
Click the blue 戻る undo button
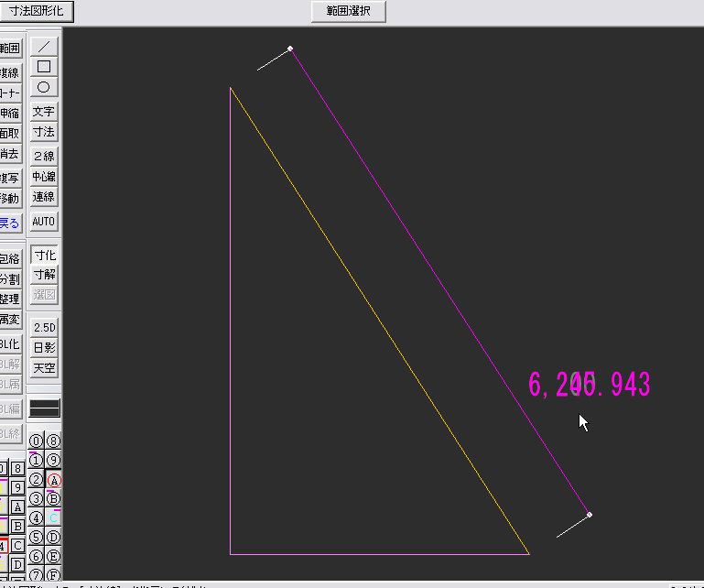click(10, 223)
